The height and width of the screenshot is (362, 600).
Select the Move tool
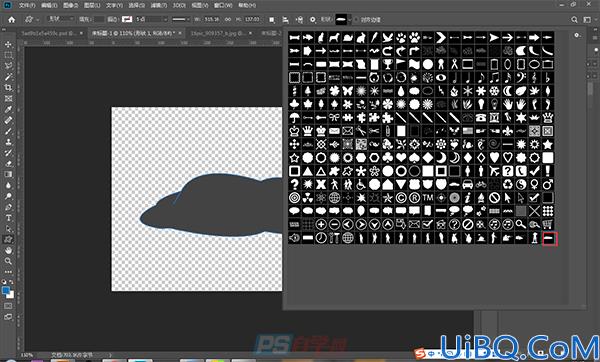(8, 44)
